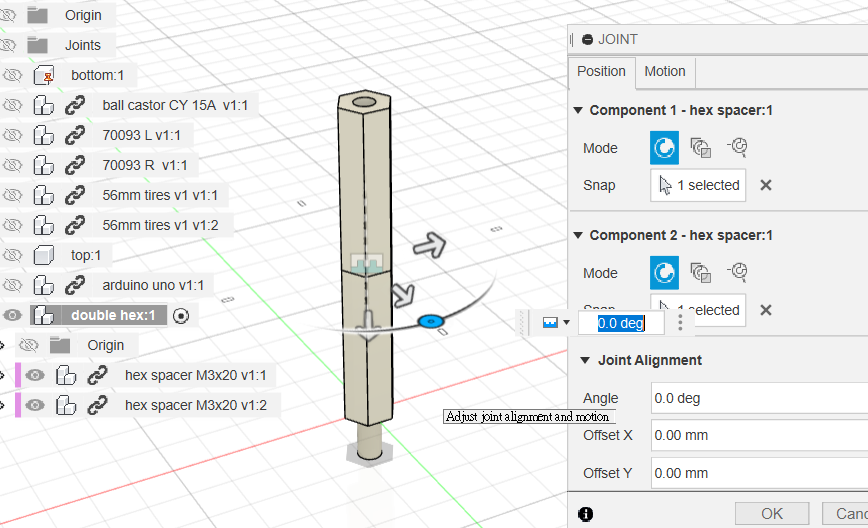Image resolution: width=868 pixels, height=528 pixels.
Task: Hide the double hex:1 component
Action: coord(12,315)
